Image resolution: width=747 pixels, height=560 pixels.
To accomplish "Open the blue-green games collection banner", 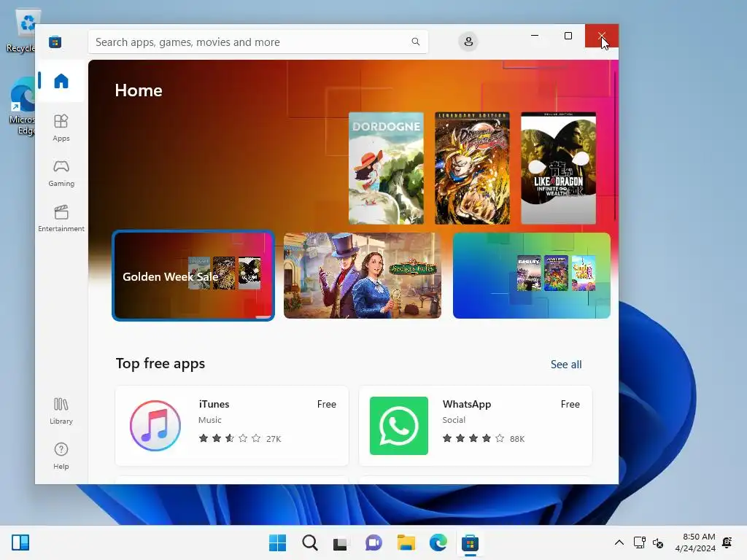I will tap(532, 276).
